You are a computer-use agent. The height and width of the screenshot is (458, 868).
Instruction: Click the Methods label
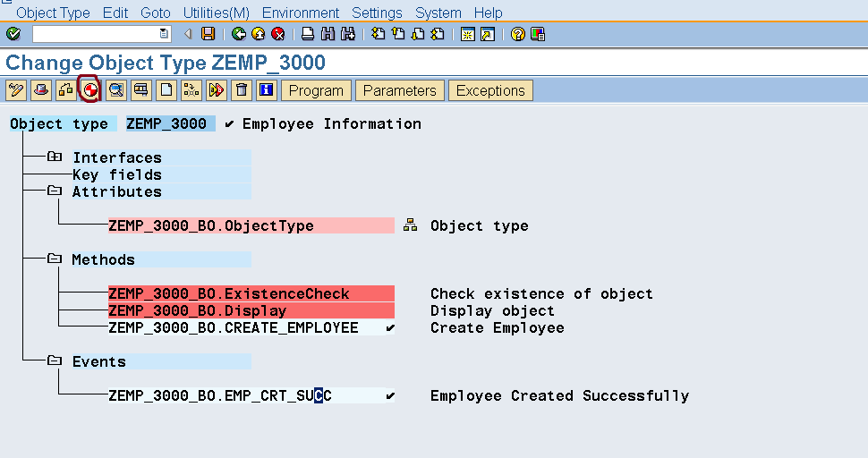[104, 259]
